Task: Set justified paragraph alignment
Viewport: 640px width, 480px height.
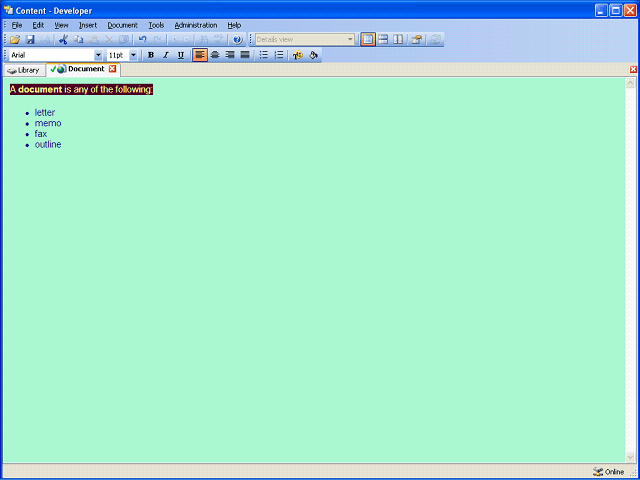Action: [x=245, y=55]
